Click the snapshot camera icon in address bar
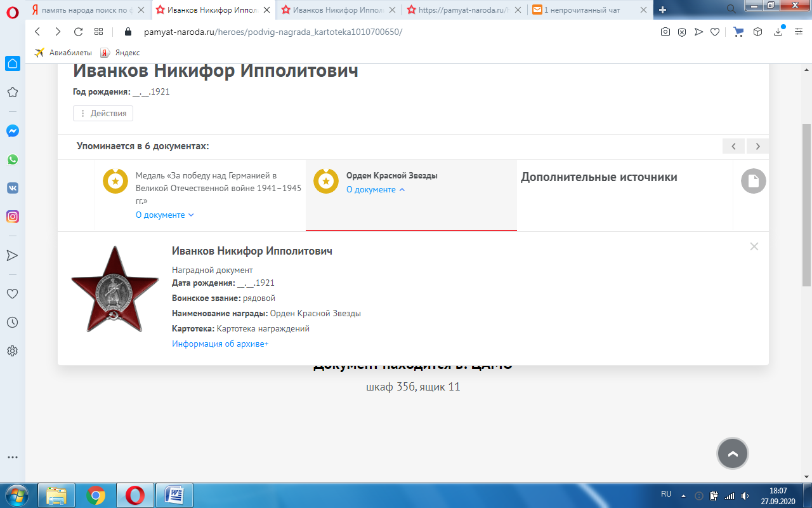This screenshot has width=812, height=508. coord(665,32)
